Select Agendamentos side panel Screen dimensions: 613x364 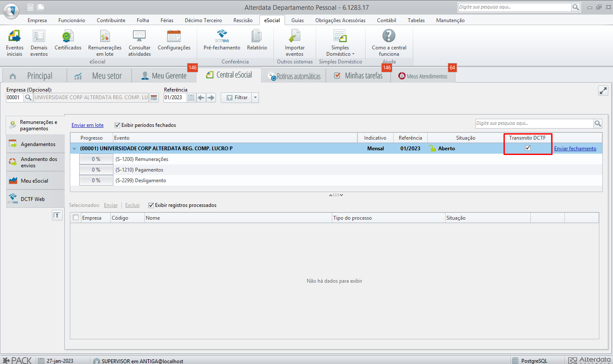(x=35, y=144)
